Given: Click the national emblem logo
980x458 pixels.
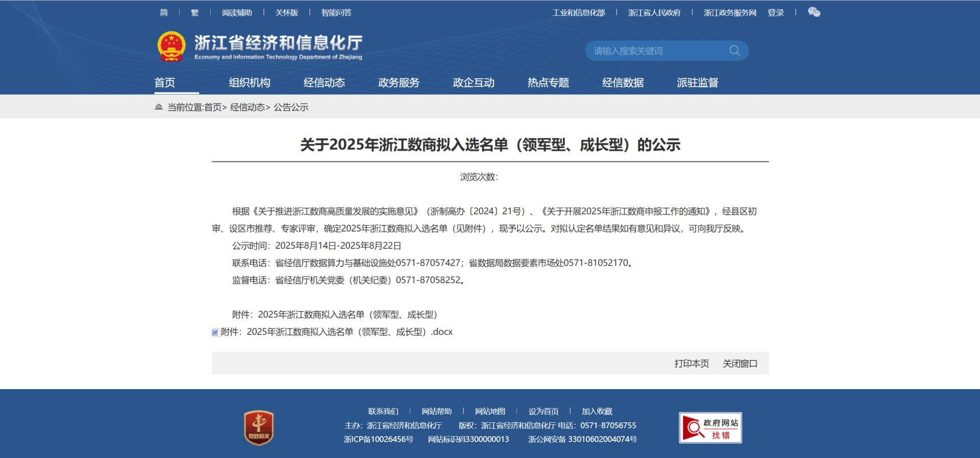Looking at the screenshot, I should pos(171,46).
